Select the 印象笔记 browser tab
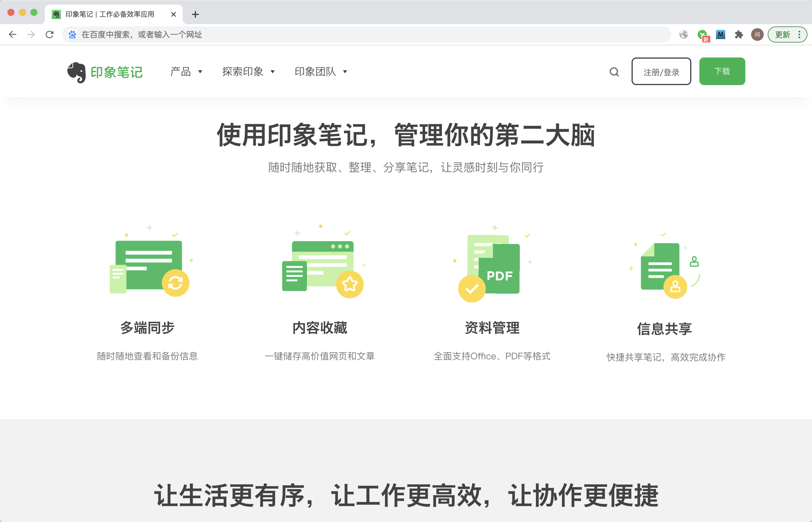 point(110,14)
